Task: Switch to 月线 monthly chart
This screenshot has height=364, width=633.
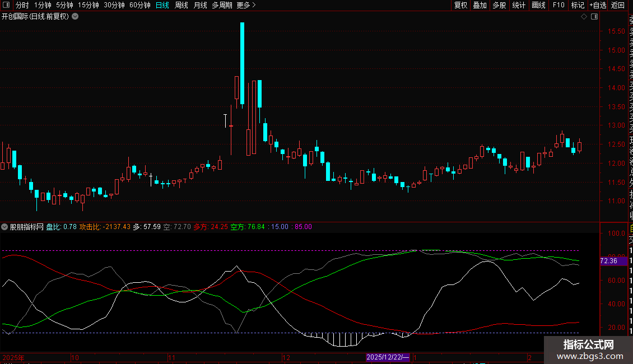Action: 200,5
